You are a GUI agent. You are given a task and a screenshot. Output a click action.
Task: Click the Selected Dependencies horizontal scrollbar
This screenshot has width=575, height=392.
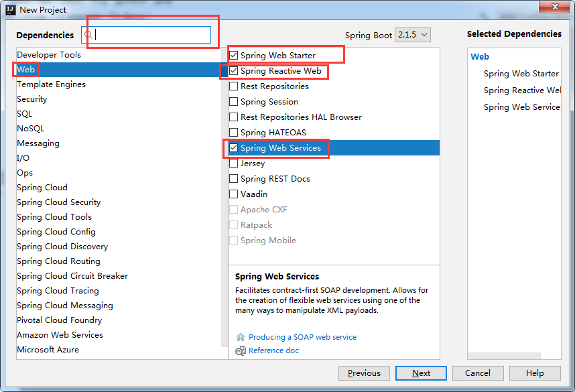(504, 356)
